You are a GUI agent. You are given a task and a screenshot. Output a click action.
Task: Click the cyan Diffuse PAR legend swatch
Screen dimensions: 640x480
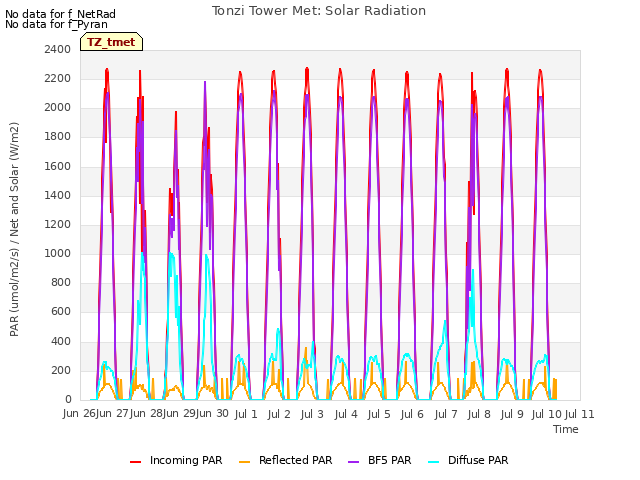pyautogui.click(x=434, y=462)
